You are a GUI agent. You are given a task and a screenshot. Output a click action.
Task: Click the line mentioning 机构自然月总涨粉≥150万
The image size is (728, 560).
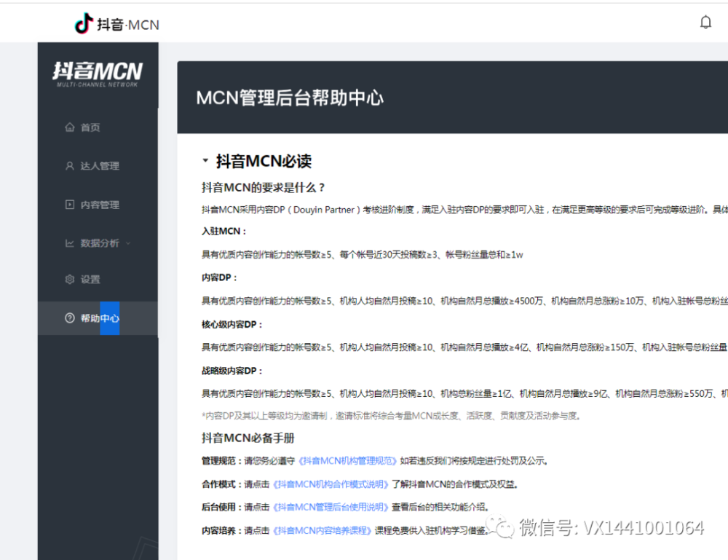464,347
